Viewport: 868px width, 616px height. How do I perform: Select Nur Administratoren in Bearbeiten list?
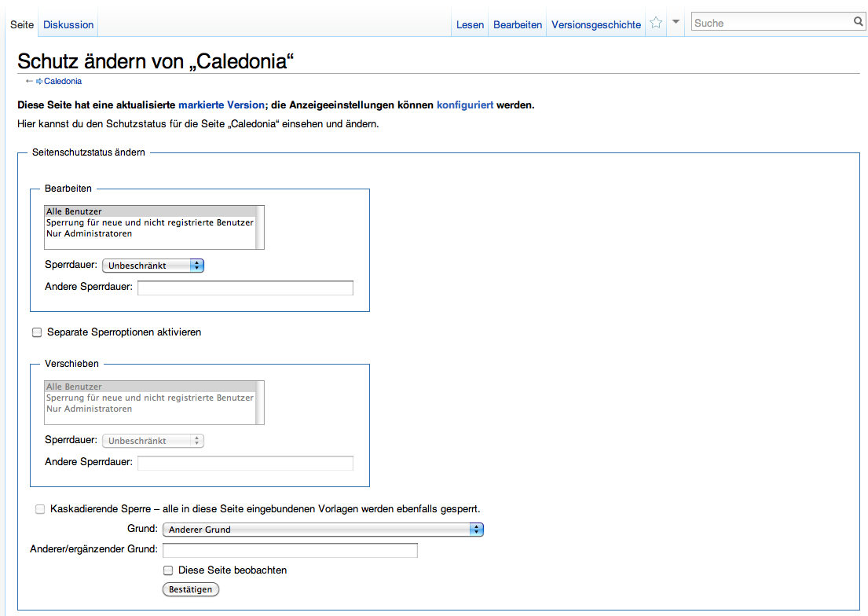coord(89,233)
